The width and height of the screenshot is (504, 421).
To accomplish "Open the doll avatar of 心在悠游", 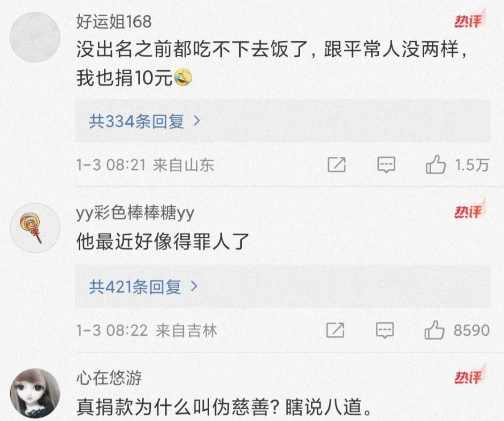I will pos(35,394).
